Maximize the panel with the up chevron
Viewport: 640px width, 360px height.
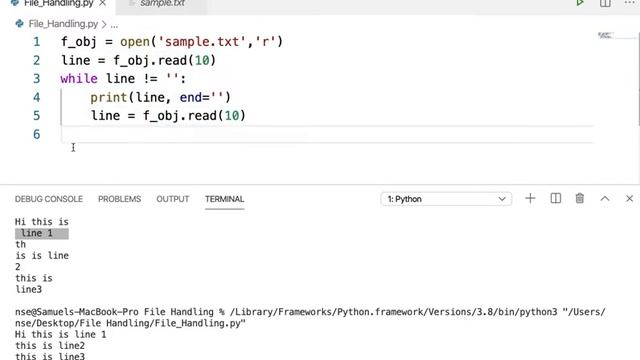[x=605, y=199]
